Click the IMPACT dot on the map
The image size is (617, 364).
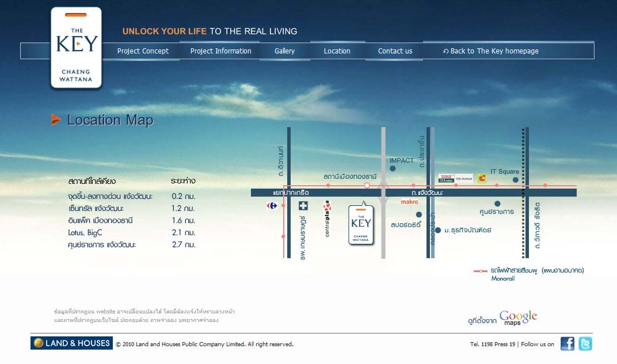coord(393,168)
